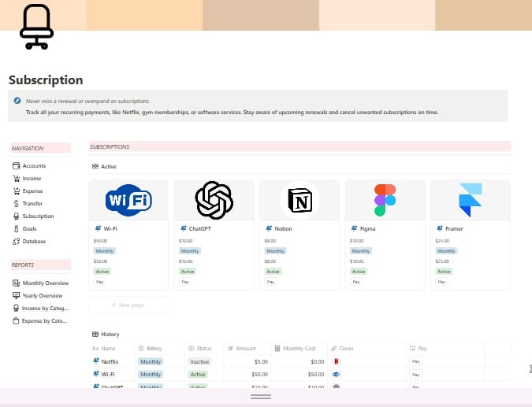The image size is (532, 407).
Task: Click the Goals icon in sidebar
Action: (16, 229)
